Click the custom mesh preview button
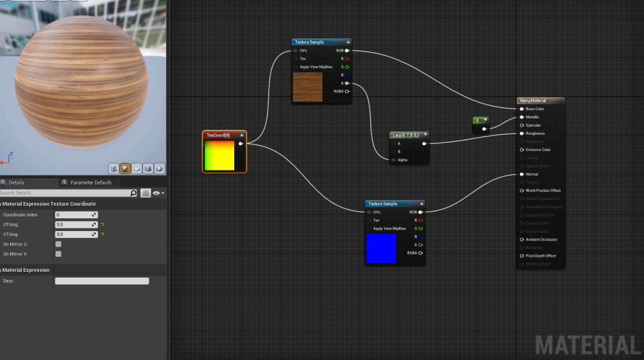Viewport: 644px width, 360px height. [x=159, y=168]
